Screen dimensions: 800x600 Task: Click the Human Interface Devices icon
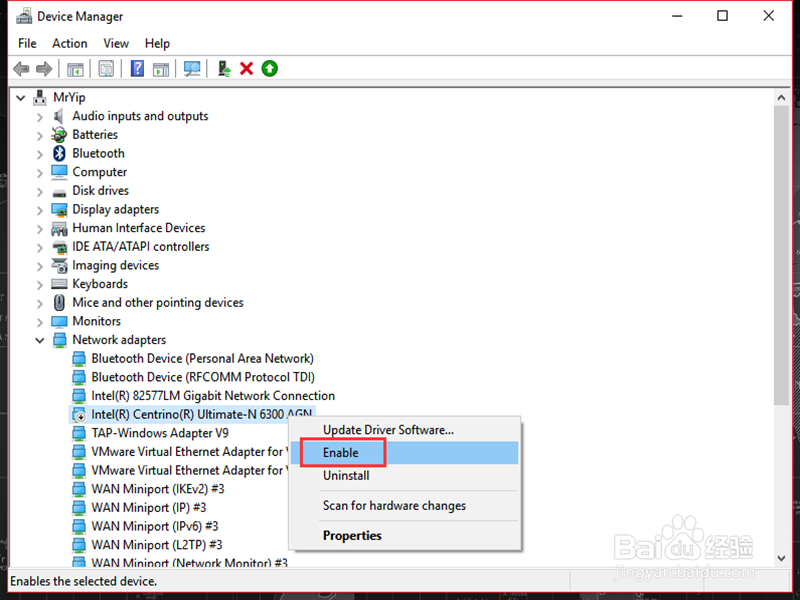(x=59, y=228)
